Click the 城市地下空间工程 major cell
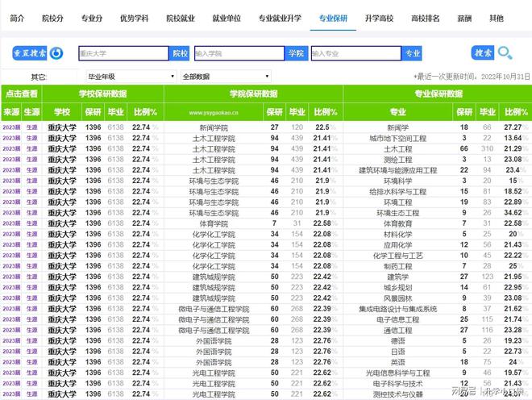This screenshot has width=532, height=400. pos(397,139)
